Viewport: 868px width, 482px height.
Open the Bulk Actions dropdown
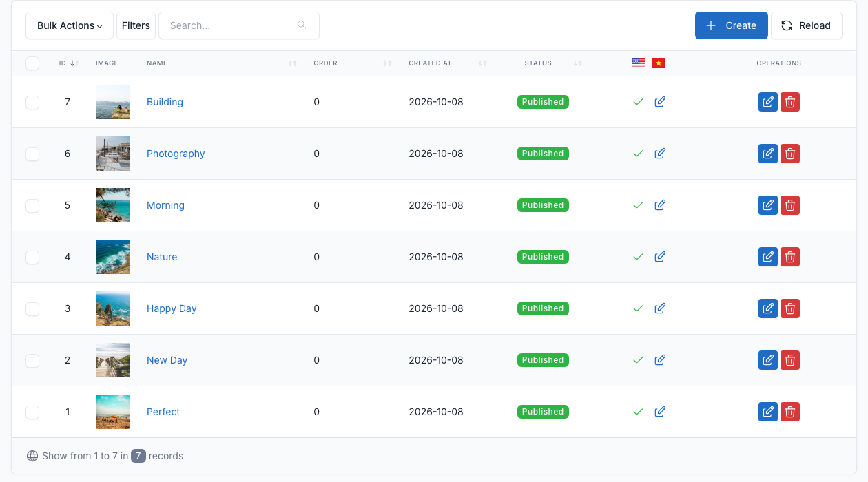tap(70, 25)
